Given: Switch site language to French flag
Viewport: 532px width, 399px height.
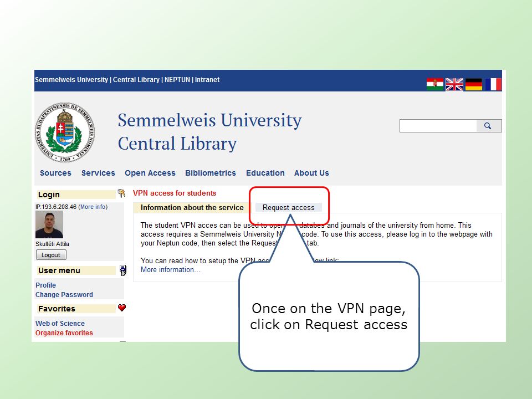Looking at the screenshot, I should click(493, 84).
